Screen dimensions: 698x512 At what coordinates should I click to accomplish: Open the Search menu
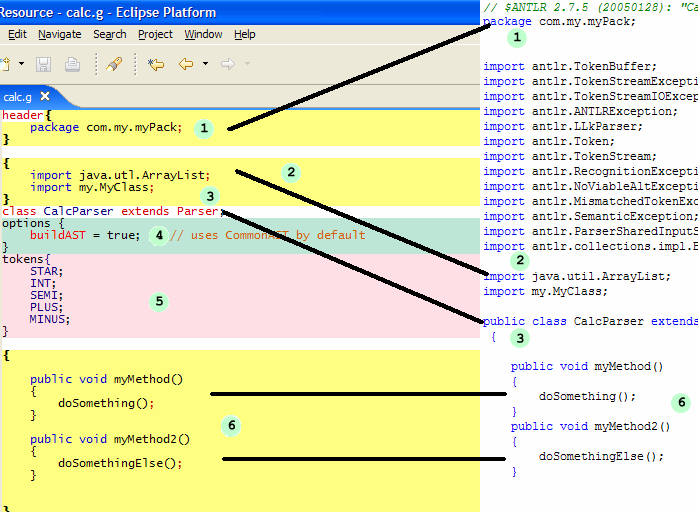click(x=110, y=34)
